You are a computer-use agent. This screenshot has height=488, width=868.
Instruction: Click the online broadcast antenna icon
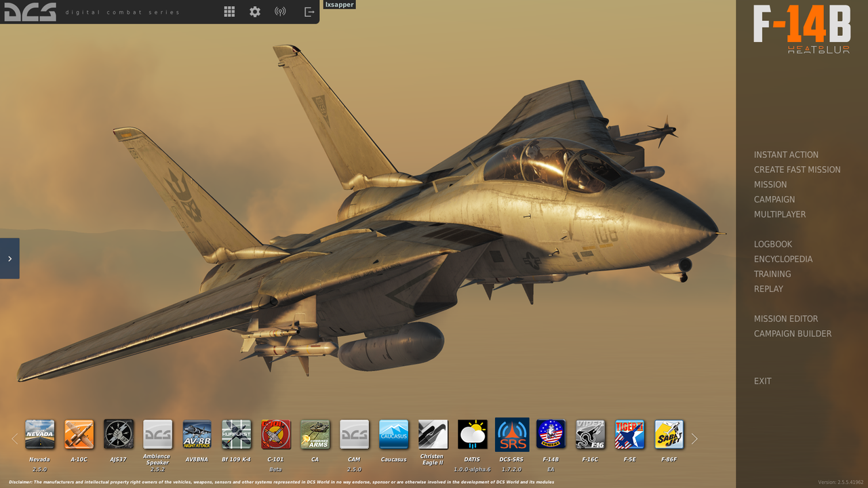pos(280,12)
